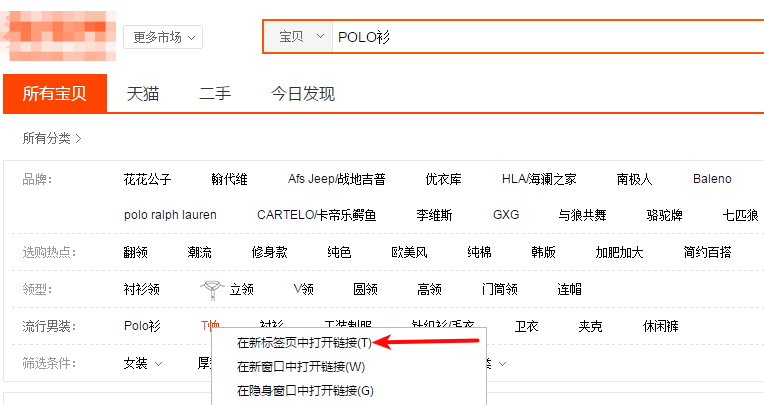Filter by brand 翰代维
764x405 pixels.
tap(229, 179)
